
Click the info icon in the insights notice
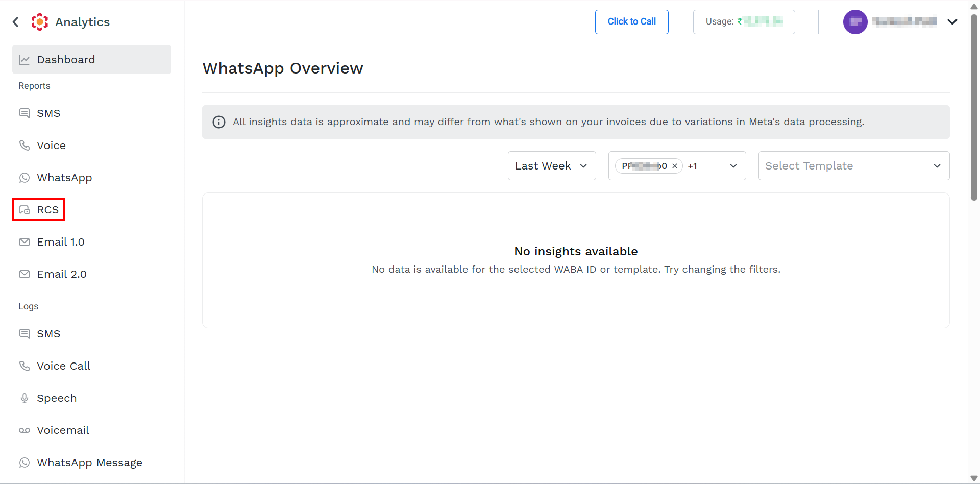(x=219, y=122)
